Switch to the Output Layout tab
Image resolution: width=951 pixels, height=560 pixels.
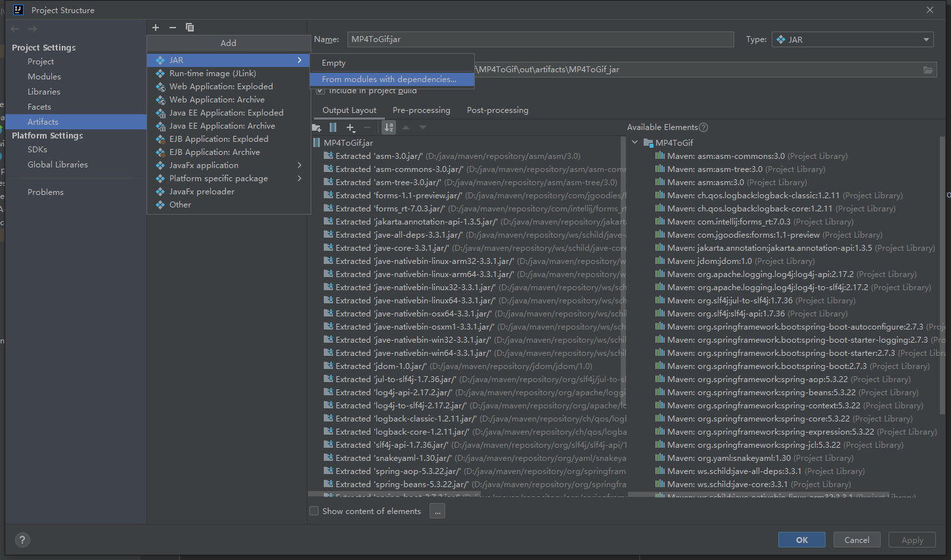[x=349, y=110]
